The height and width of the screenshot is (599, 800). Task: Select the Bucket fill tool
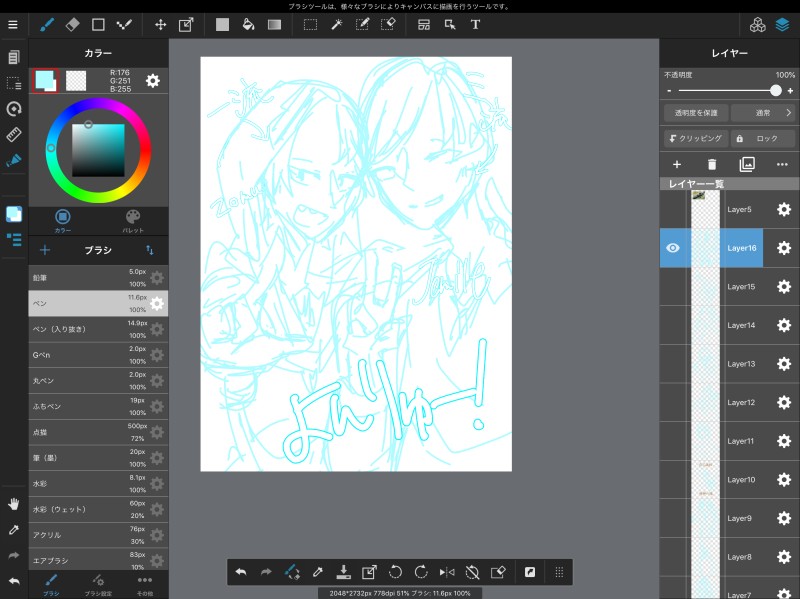[248, 24]
